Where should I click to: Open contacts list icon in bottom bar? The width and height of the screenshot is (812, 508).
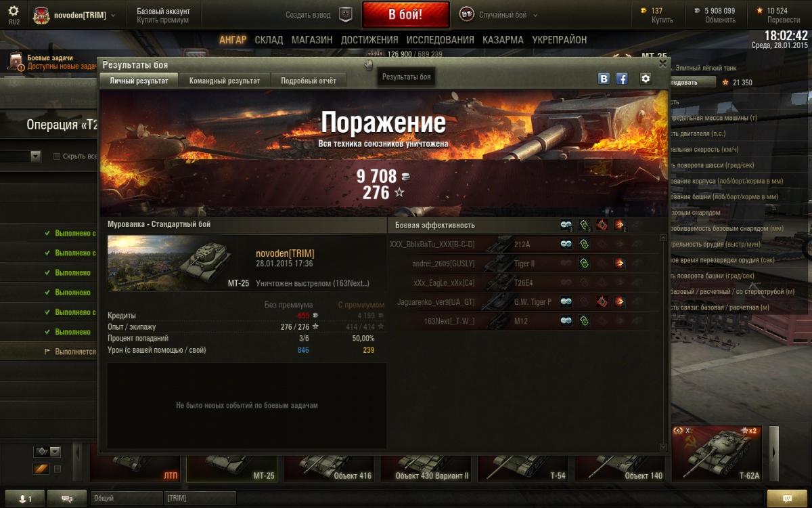pos(24,499)
